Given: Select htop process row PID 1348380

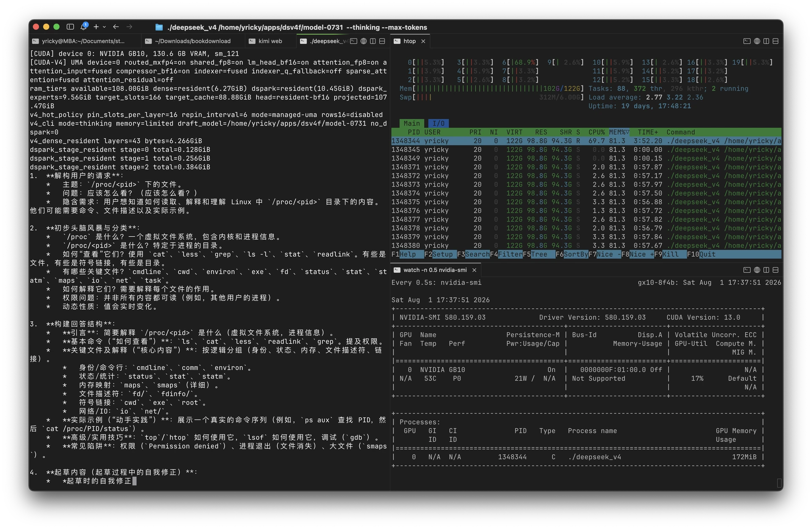Looking at the screenshot, I should (586, 246).
